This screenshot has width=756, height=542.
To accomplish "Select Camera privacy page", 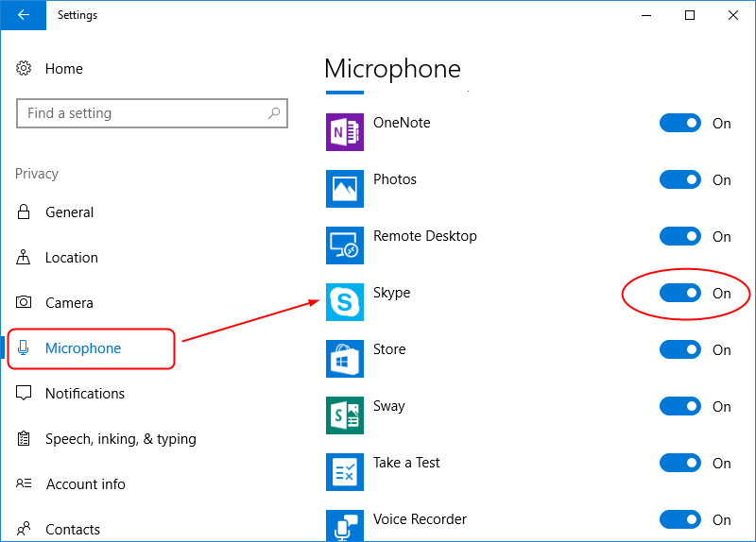I will (x=69, y=302).
